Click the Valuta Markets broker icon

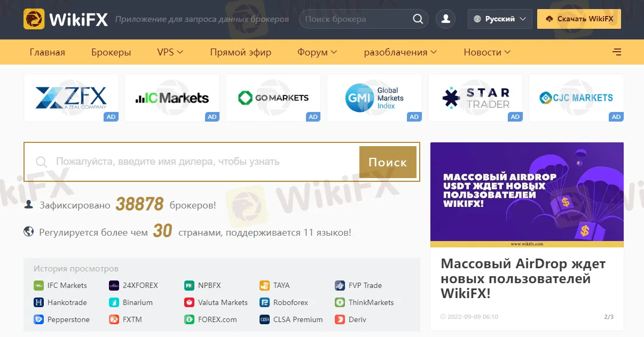(x=189, y=302)
